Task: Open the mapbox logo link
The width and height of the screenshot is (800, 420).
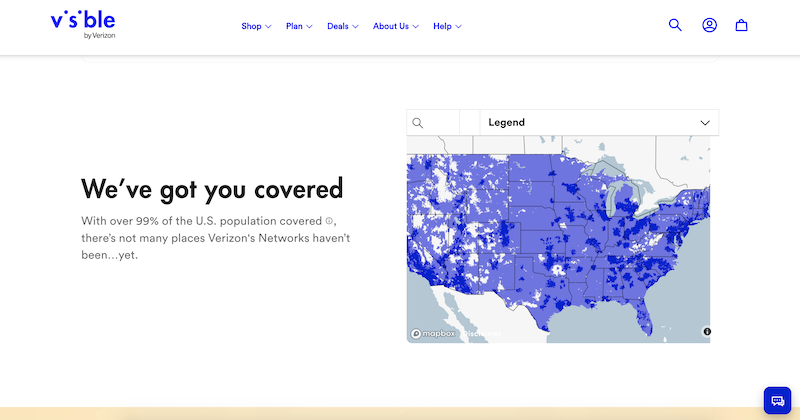Action: click(x=433, y=333)
